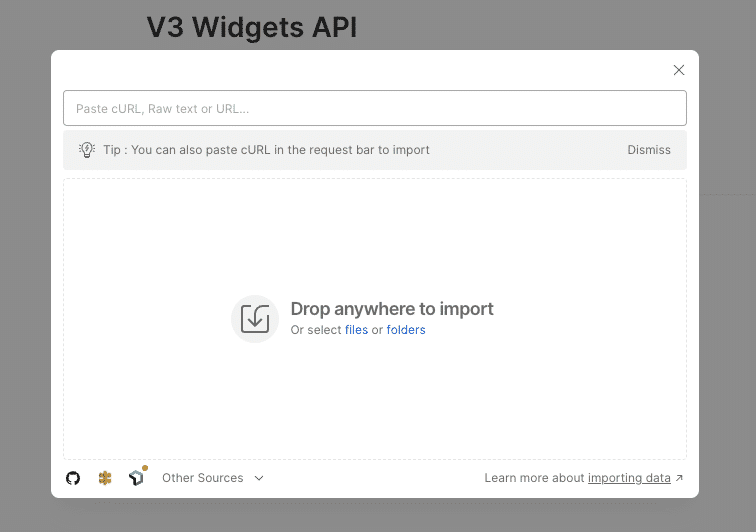Click the Learn more about text
This screenshot has width=756, height=532.
[x=534, y=478]
